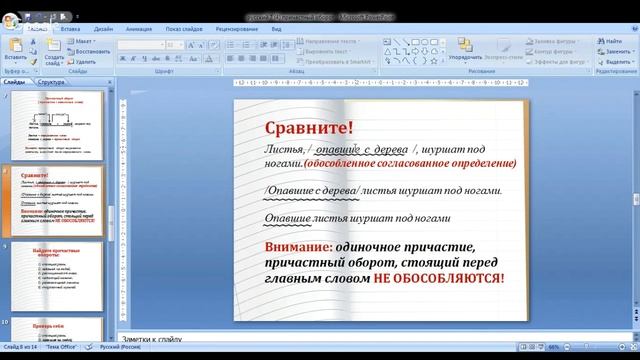Open the font name combo box
Image resolution: width=640 pixels, height=360 pixels.
tap(141, 45)
